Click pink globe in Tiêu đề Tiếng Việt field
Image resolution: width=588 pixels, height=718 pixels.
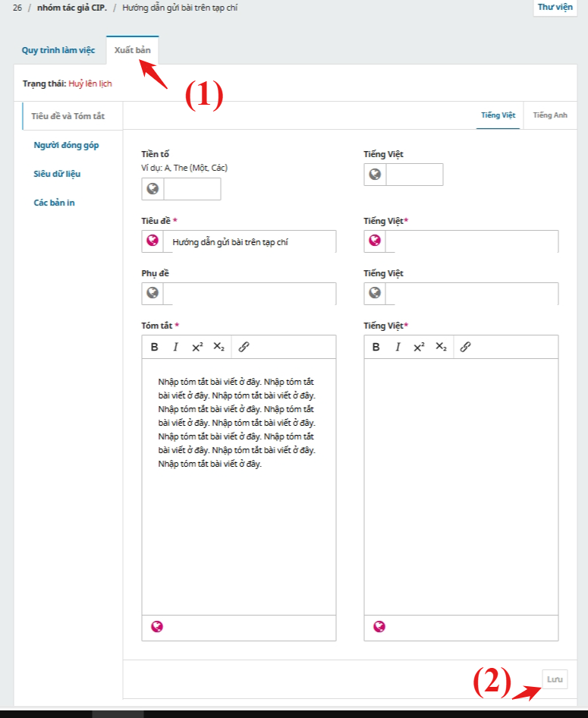(x=375, y=241)
